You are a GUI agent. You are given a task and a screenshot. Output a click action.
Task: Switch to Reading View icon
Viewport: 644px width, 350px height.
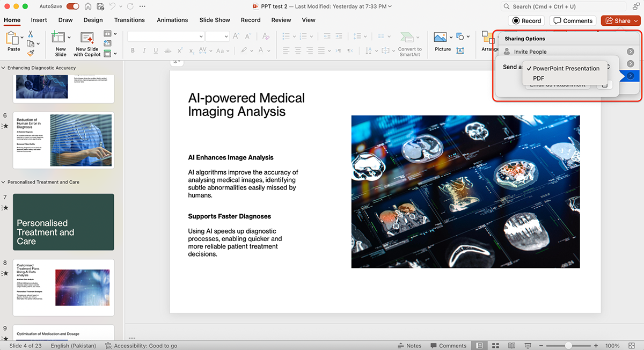(x=512, y=346)
